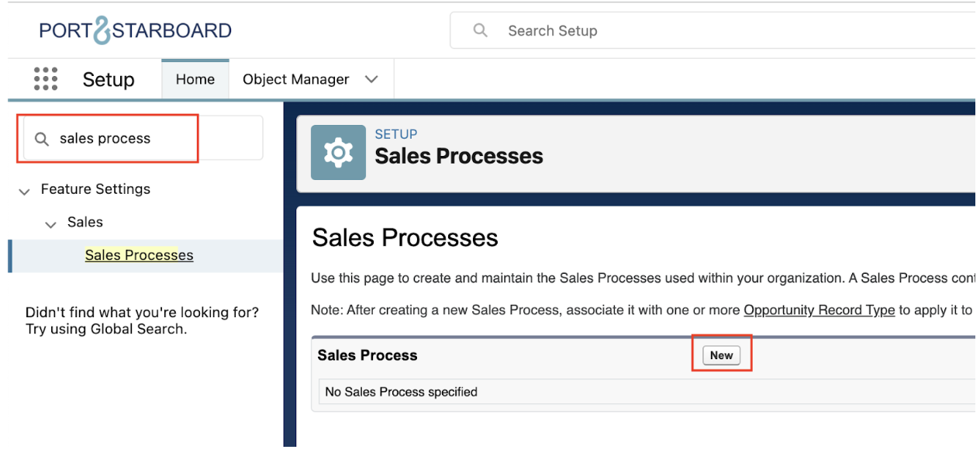Click the Quick Find magnifier icon

click(42, 139)
